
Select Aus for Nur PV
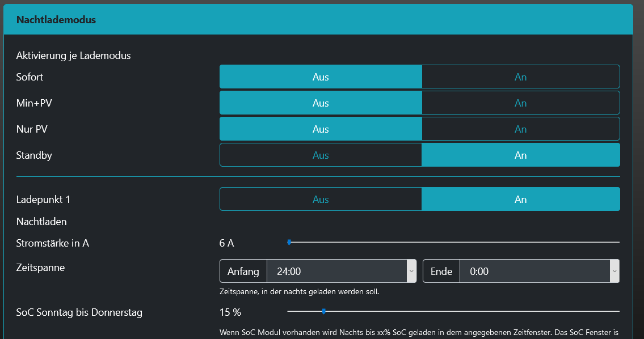pos(321,129)
